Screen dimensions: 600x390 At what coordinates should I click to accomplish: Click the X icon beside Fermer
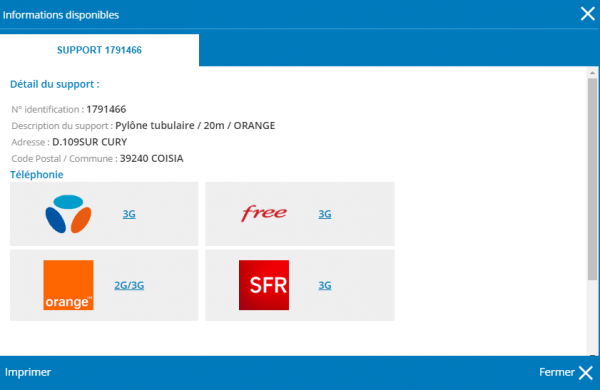tap(586, 372)
